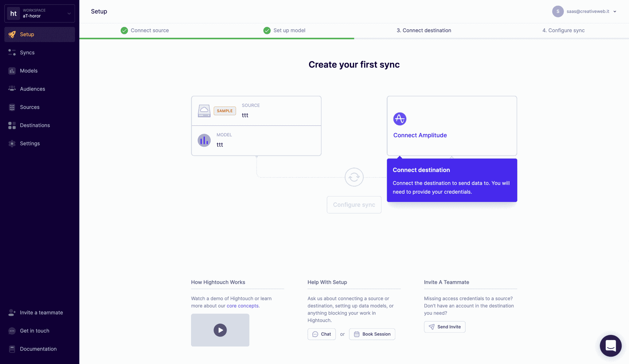Open the Destinations sidebar icon
Image resolution: width=629 pixels, height=364 pixels.
coord(12,125)
